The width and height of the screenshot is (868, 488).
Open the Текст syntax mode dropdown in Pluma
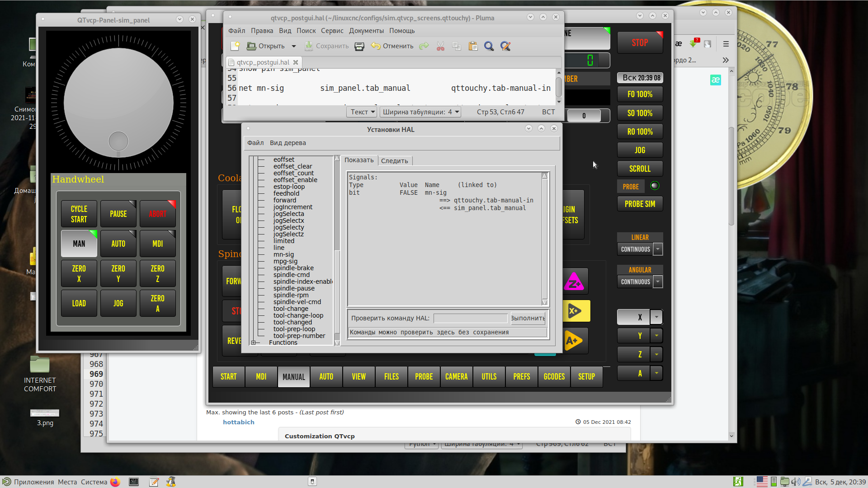361,112
